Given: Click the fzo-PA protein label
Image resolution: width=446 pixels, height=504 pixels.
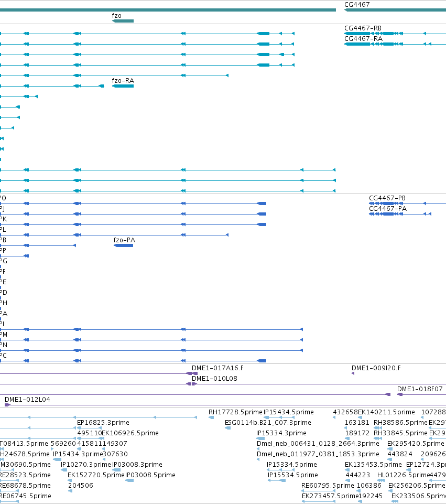Looking at the screenshot, I should click(124, 240).
